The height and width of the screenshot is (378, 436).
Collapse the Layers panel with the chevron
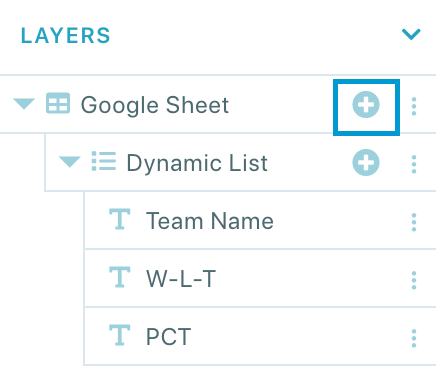tap(411, 34)
